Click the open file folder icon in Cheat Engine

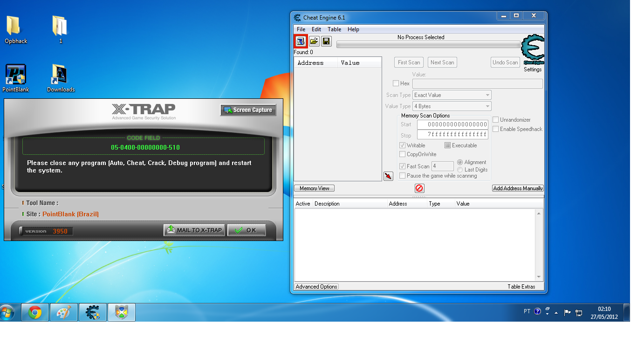(x=314, y=41)
